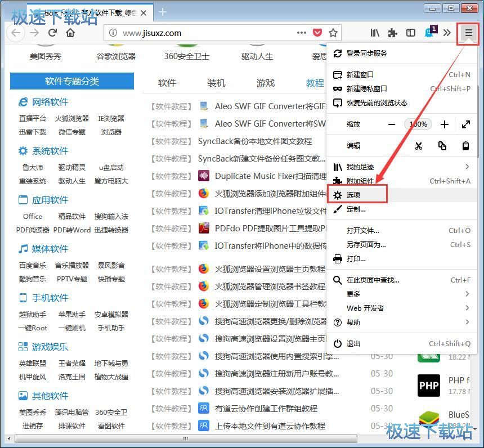This screenshot has height=448, width=484.
Task: Open SyncBack备份本地文件图文教程 article
Action: tap(255, 141)
